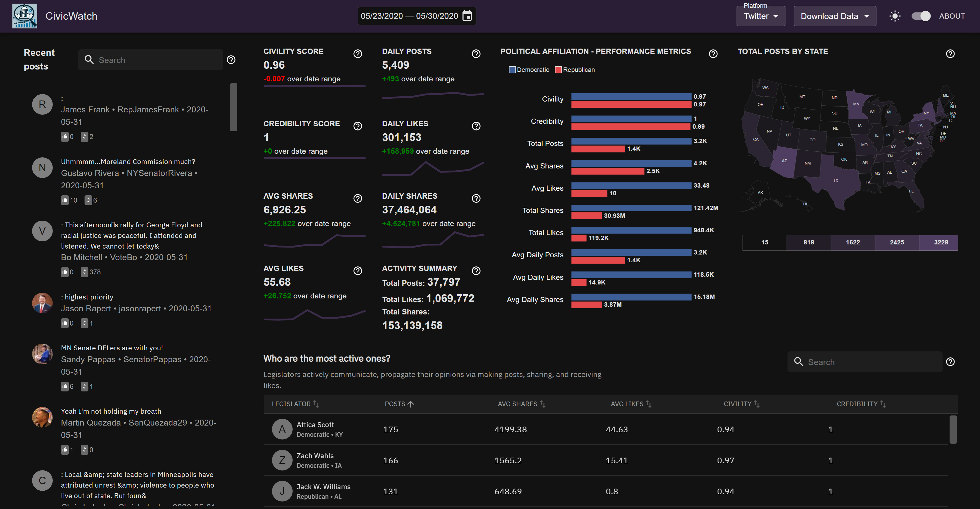Click the 15 map legend color swatch
Viewport: 980px width, 509px height.
coord(765,243)
